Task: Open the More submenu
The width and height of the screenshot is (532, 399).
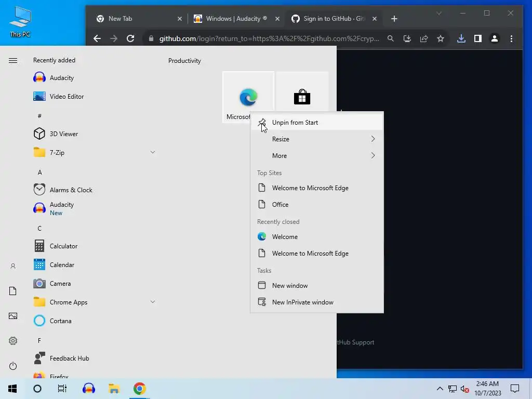Action: [x=317, y=156]
